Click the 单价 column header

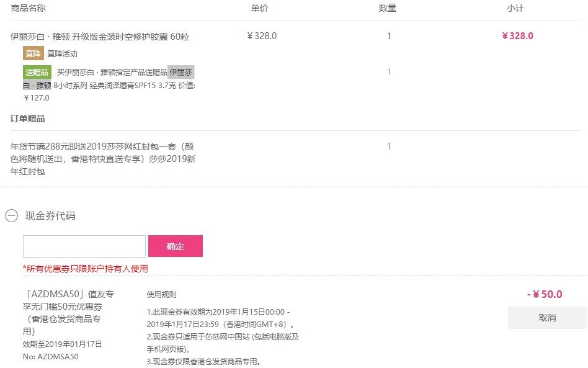tap(259, 8)
